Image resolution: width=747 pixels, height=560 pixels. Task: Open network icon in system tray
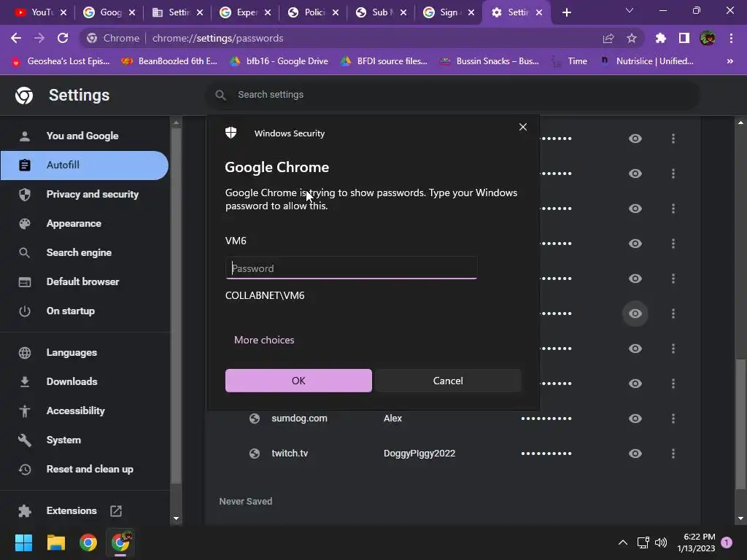click(643, 542)
